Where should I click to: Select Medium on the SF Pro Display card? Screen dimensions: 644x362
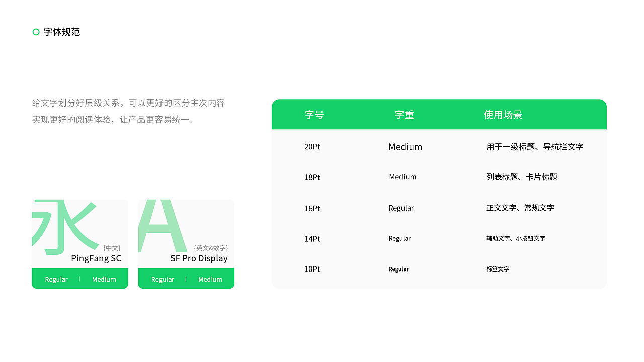(x=210, y=279)
